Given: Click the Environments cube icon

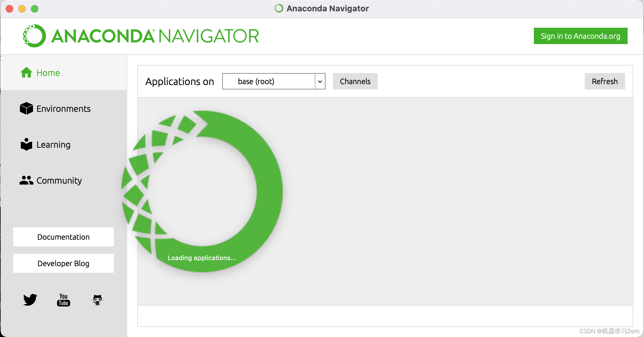Looking at the screenshot, I should (26, 108).
